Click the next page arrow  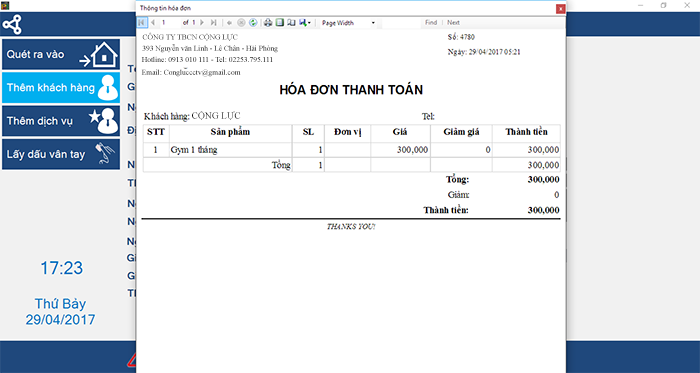202,22
